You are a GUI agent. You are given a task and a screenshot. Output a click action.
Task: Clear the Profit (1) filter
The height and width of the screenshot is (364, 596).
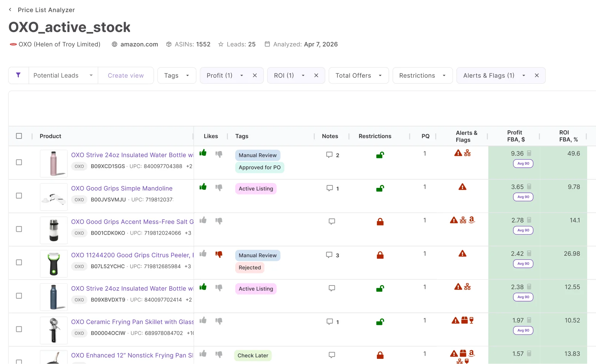[x=255, y=75]
